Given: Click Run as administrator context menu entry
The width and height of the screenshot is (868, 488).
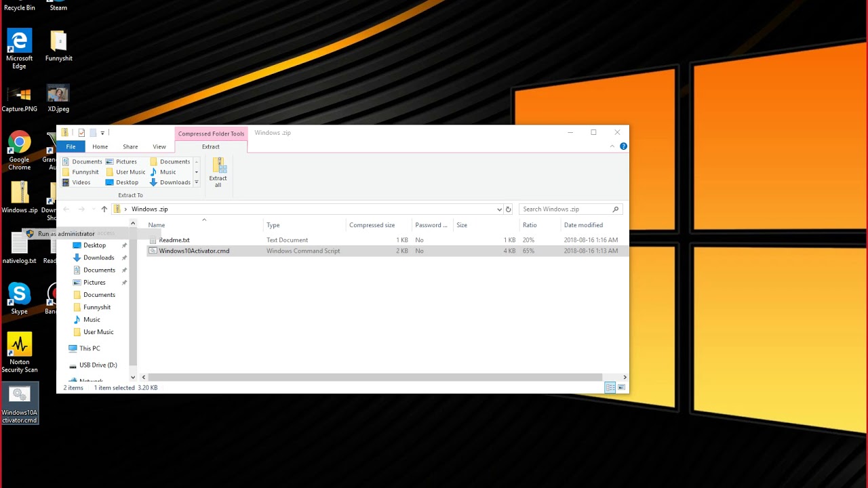Looking at the screenshot, I should (66, 234).
